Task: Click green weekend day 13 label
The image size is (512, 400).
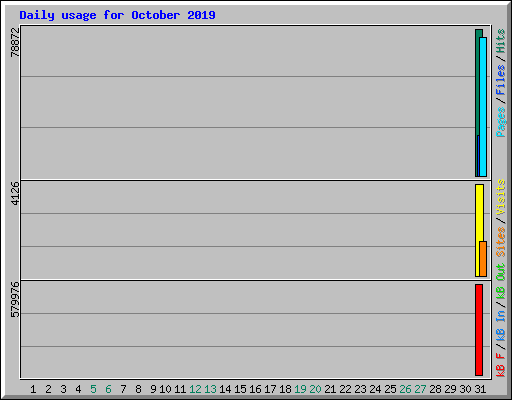Action: [210, 389]
